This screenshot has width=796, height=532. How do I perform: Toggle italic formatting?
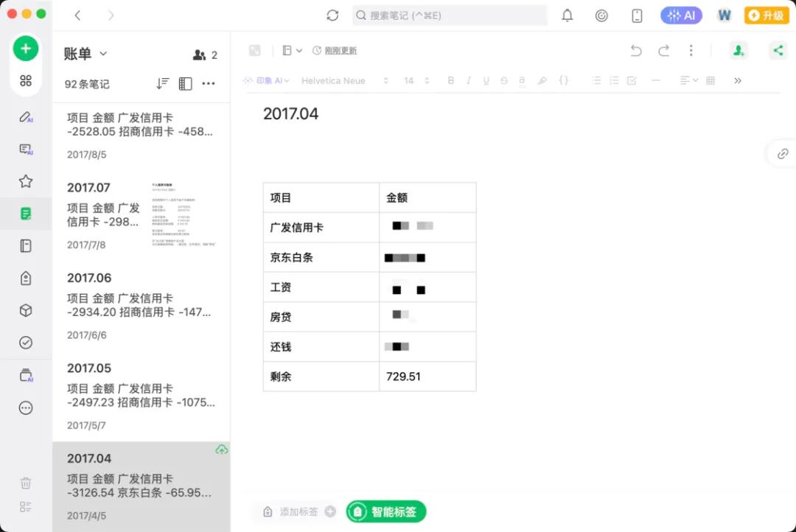(469, 81)
